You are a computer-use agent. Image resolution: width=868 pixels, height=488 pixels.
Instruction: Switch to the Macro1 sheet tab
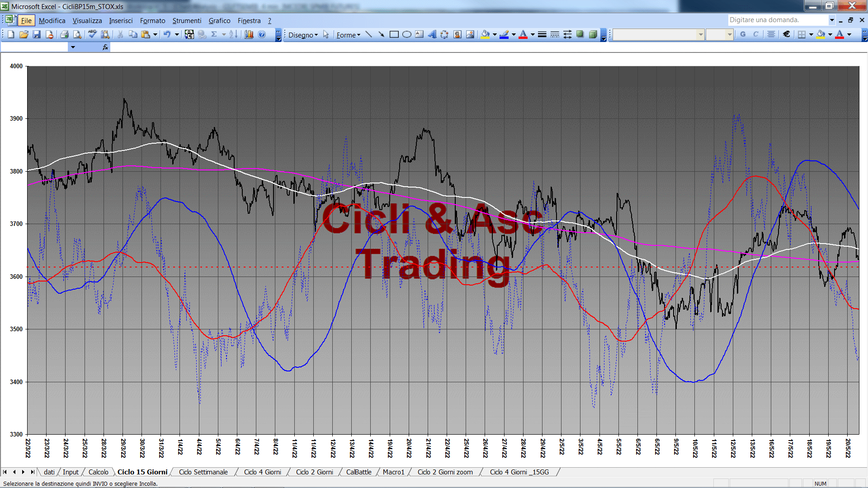coord(394,472)
